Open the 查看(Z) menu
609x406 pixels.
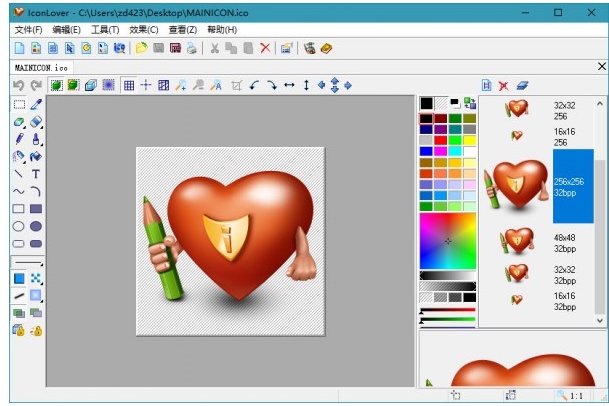(x=183, y=30)
